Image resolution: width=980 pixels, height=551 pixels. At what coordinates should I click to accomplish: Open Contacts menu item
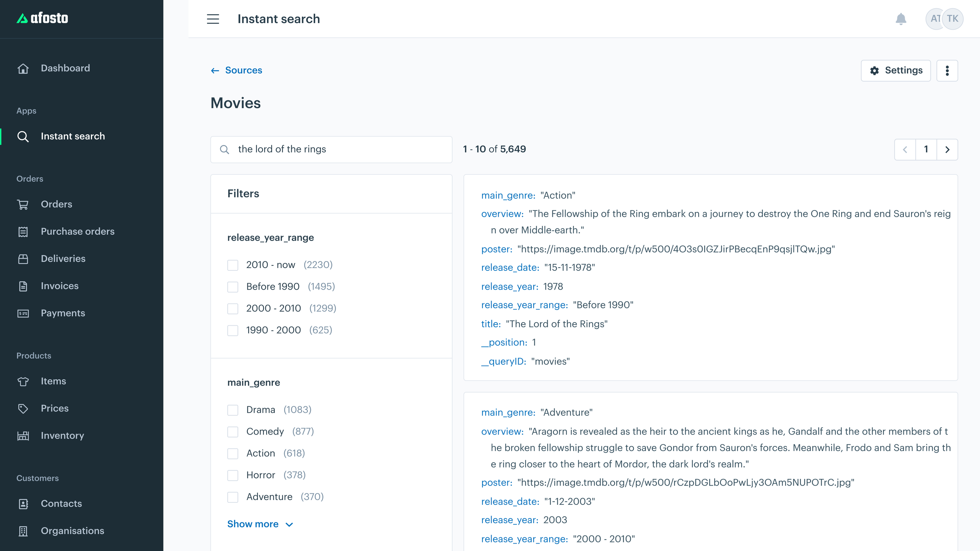[61, 504]
